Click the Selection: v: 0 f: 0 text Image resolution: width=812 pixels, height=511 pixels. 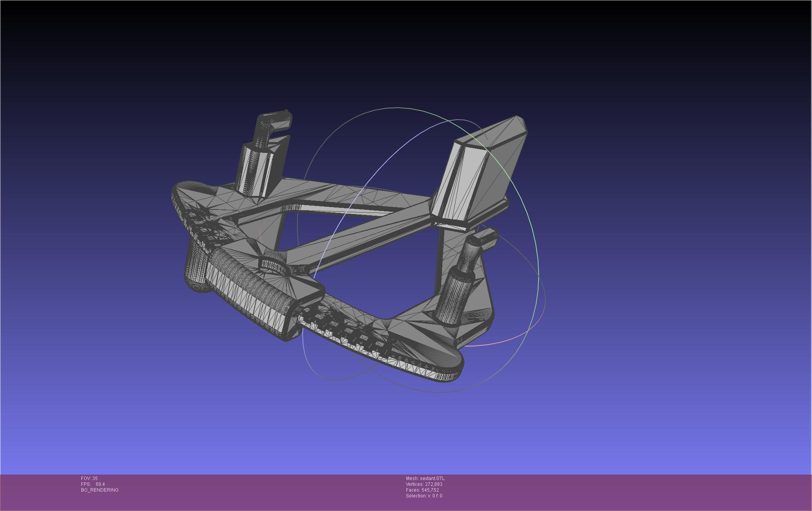(x=424, y=496)
